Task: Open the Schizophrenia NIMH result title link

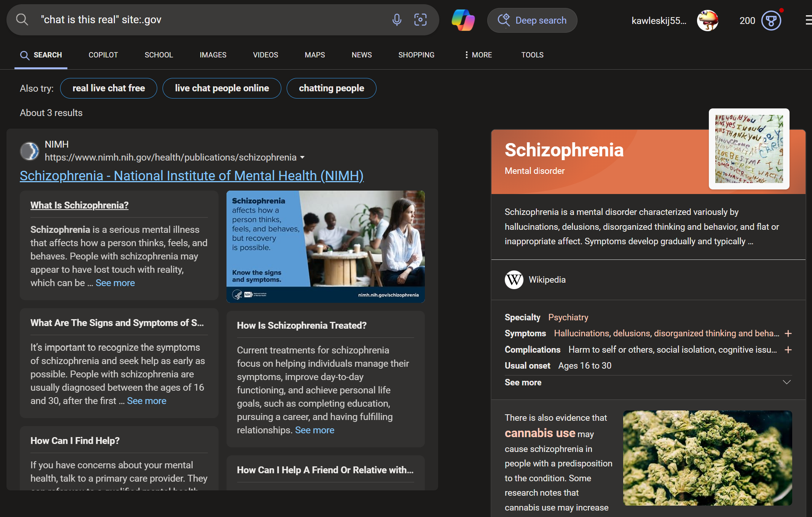Action: [x=191, y=176]
